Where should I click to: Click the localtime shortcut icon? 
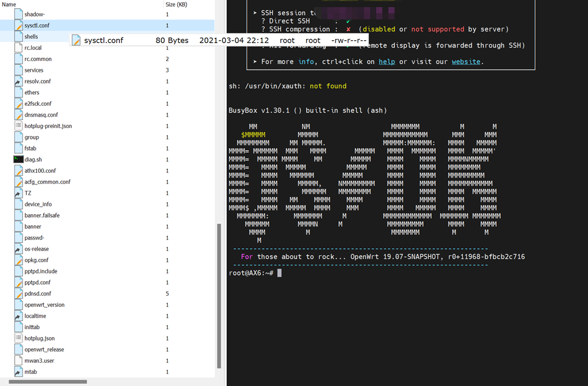[x=18, y=316]
